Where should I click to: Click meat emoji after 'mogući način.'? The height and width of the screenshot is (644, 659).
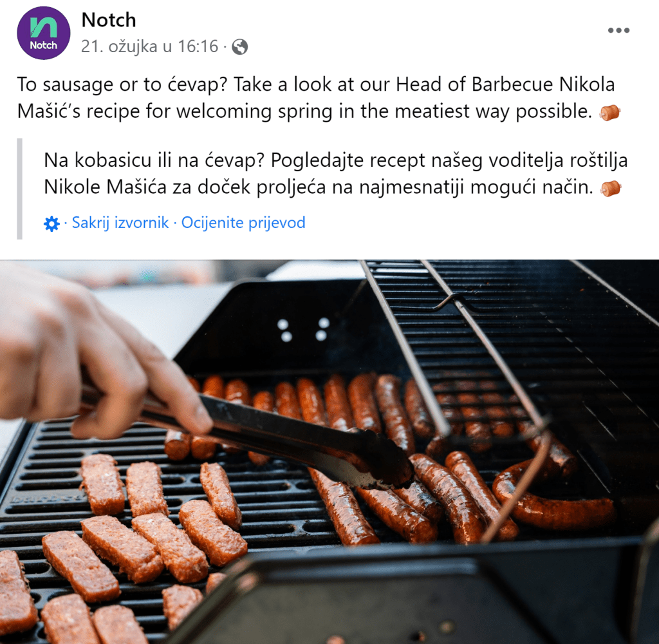pyautogui.click(x=611, y=188)
